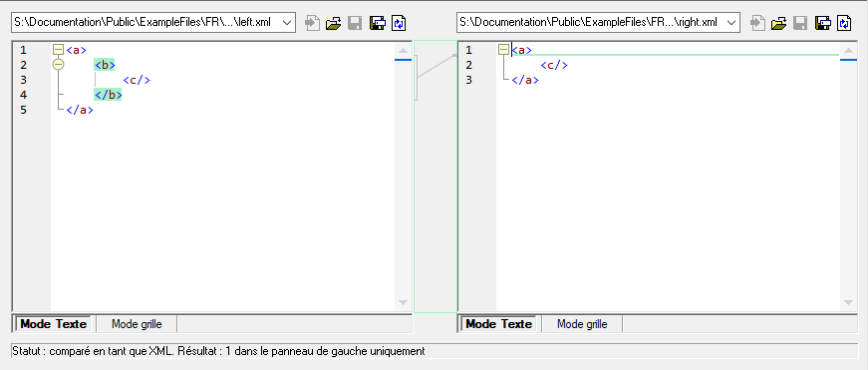This screenshot has height=370, width=868.
Task: Open a file in the right pane
Action: click(778, 23)
